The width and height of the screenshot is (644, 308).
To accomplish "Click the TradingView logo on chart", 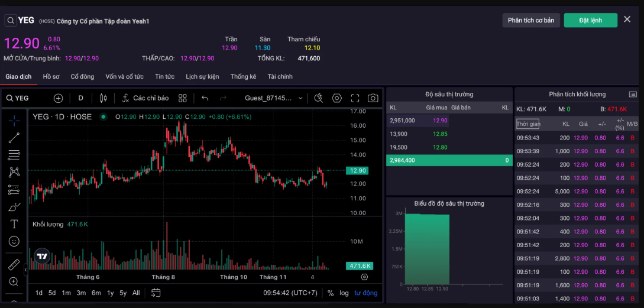I will point(43,256).
